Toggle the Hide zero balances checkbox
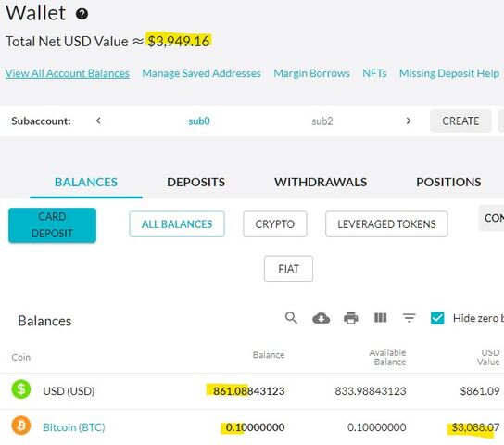Viewport: 504px width, 445px height. tap(437, 318)
